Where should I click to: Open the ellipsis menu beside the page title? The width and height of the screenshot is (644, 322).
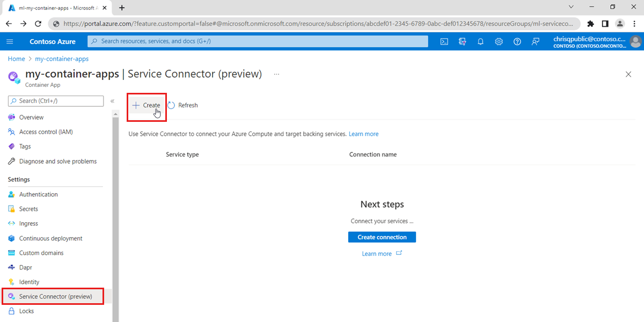pos(276,74)
